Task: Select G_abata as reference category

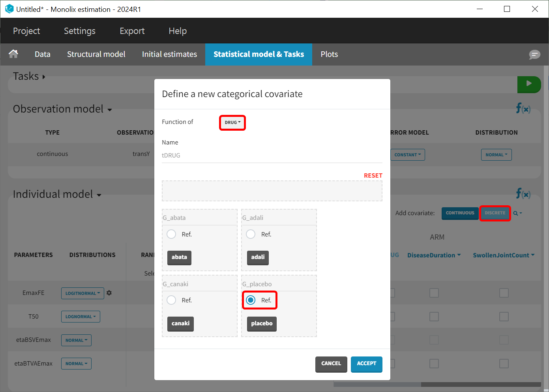Action: (x=171, y=234)
